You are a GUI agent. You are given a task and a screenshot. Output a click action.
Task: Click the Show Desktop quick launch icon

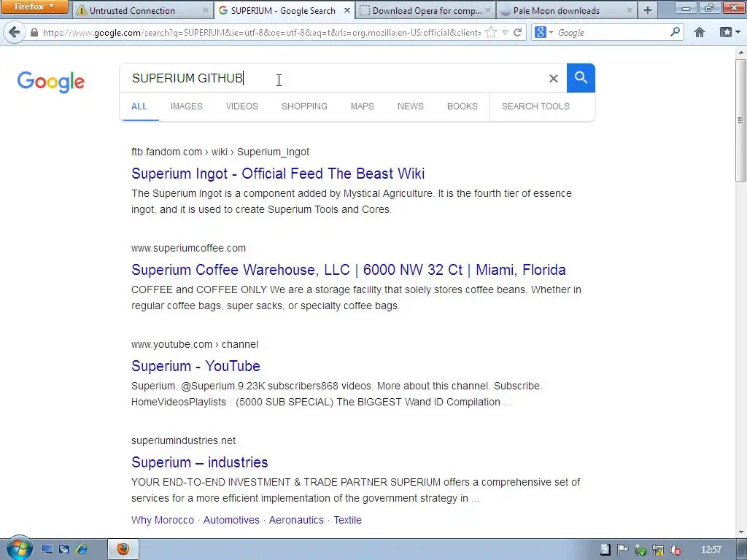(x=47, y=550)
